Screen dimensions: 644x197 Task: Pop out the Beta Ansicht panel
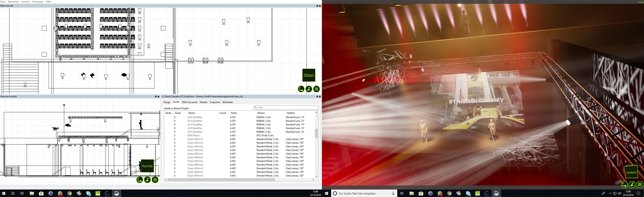tap(317, 6)
